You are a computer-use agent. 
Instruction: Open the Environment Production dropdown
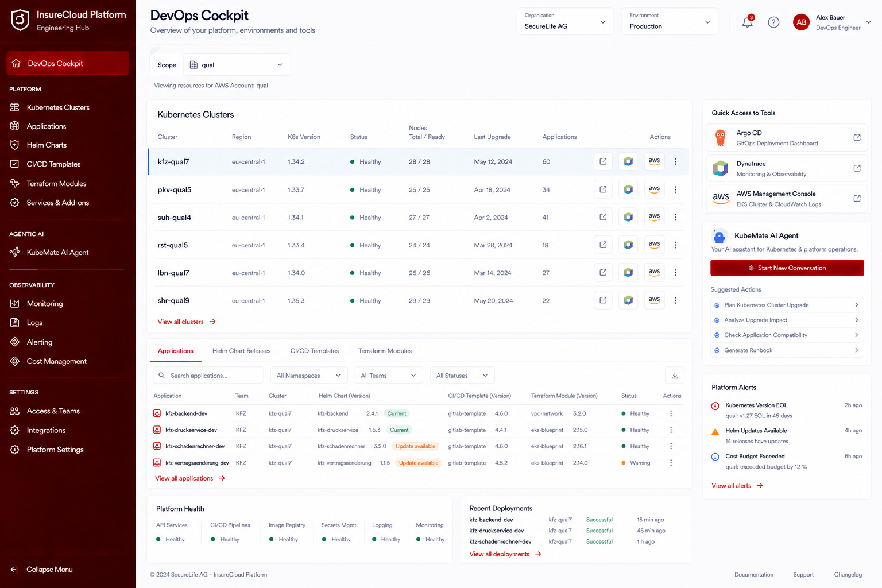[x=670, y=21]
